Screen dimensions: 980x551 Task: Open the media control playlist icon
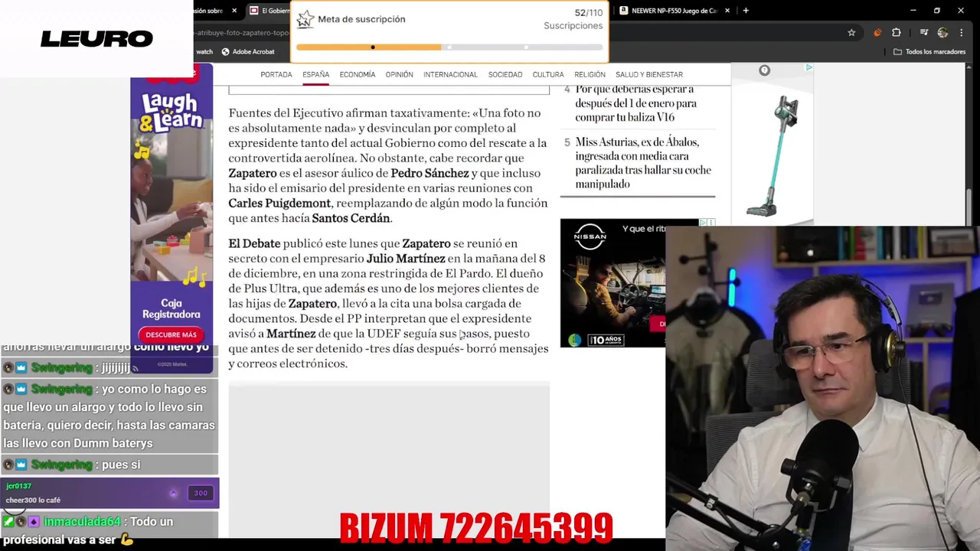[924, 33]
